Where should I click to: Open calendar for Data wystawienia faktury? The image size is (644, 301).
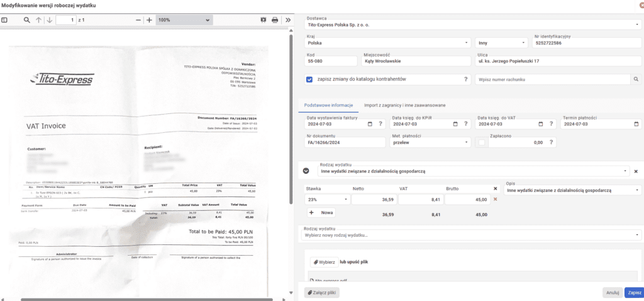tap(370, 124)
